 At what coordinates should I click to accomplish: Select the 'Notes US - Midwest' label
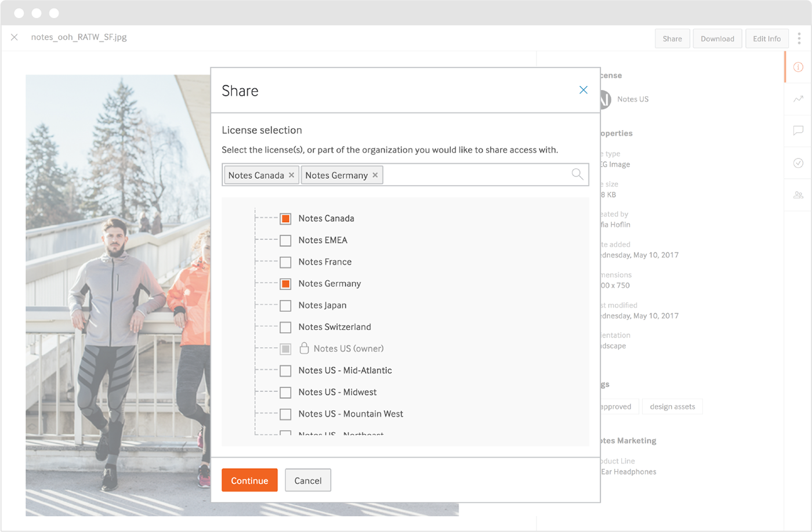(x=338, y=392)
